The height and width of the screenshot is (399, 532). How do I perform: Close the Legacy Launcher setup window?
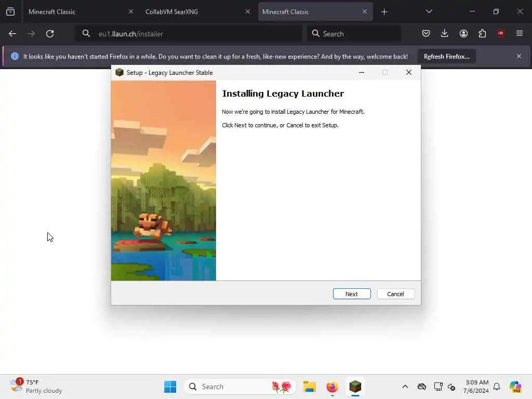[409, 72]
